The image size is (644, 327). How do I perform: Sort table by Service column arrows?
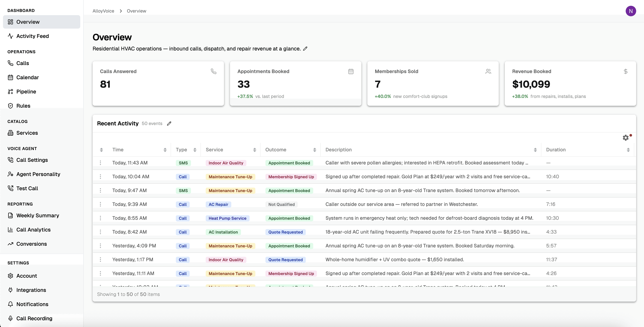(x=254, y=150)
